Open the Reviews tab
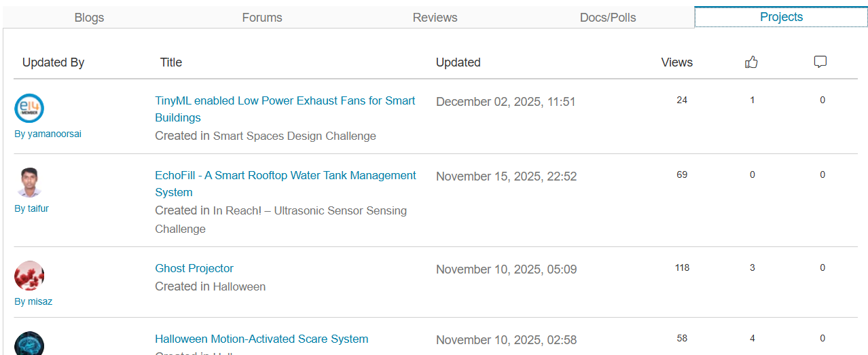Viewport: 868px width, 355px height. point(435,18)
